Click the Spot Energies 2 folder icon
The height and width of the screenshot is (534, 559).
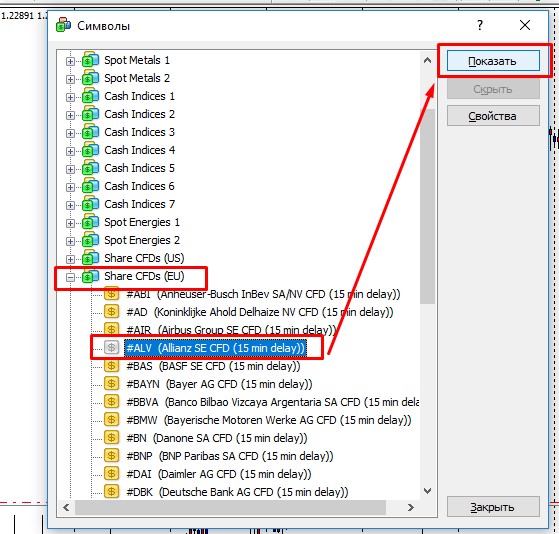click(90, 240)
